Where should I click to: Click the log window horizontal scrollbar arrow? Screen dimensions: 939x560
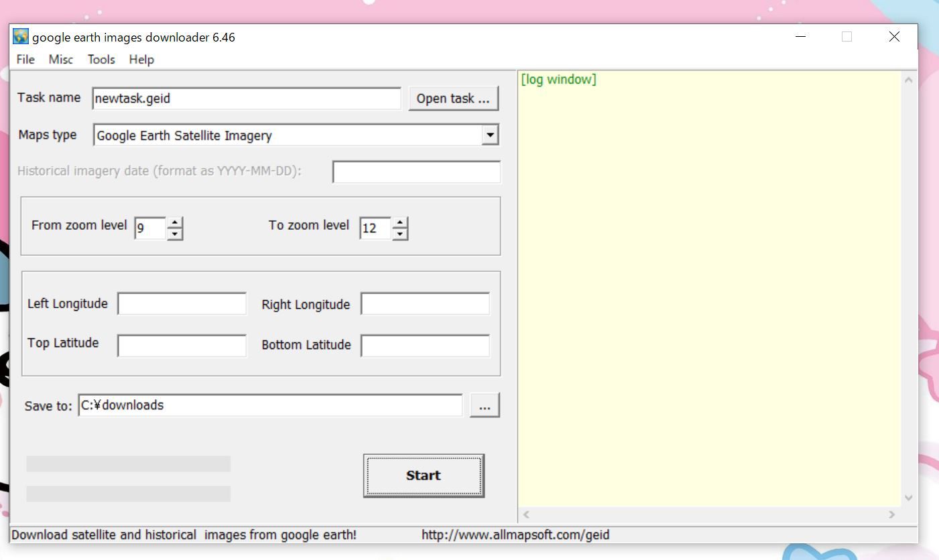click(525, 514)
